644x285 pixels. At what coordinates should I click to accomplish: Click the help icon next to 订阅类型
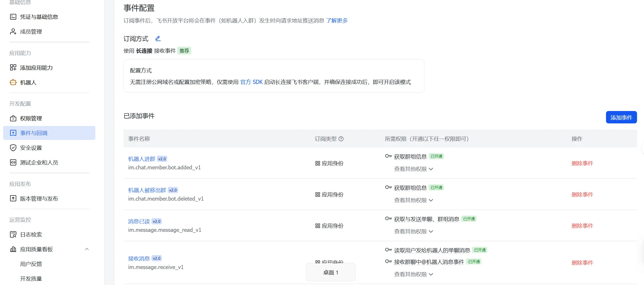coord(341,139)
